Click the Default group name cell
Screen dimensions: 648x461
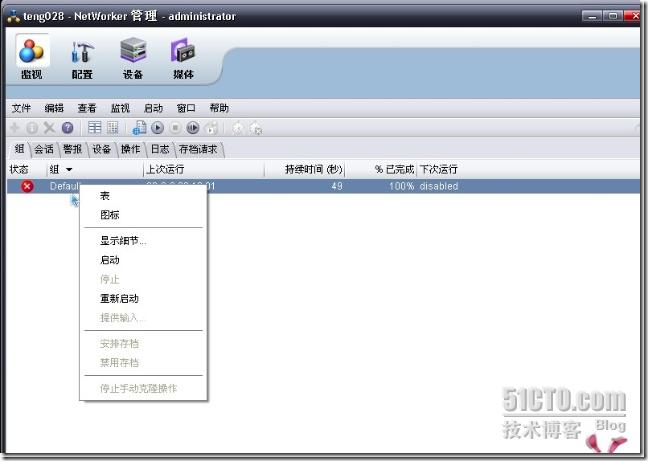(x=64, y=186)
